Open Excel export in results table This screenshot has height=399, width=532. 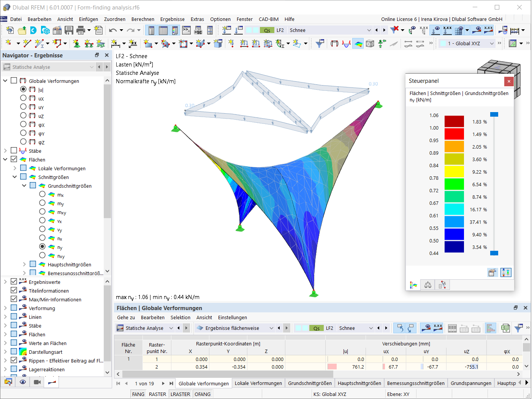505,328
